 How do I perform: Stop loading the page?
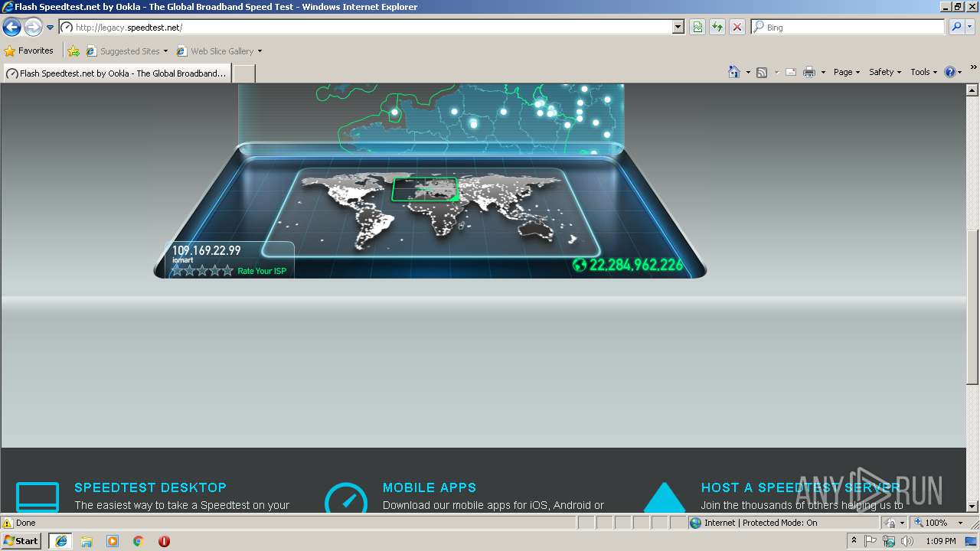tap(737, 27)
